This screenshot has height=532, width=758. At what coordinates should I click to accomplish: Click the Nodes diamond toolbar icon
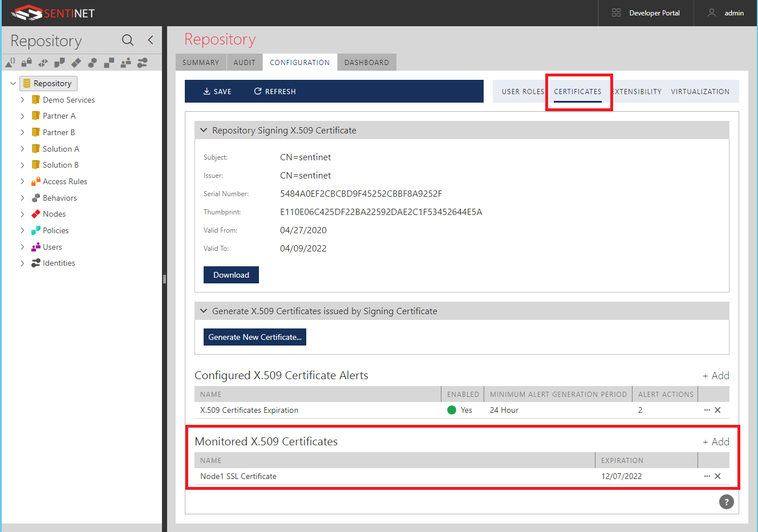coord(76,62)
